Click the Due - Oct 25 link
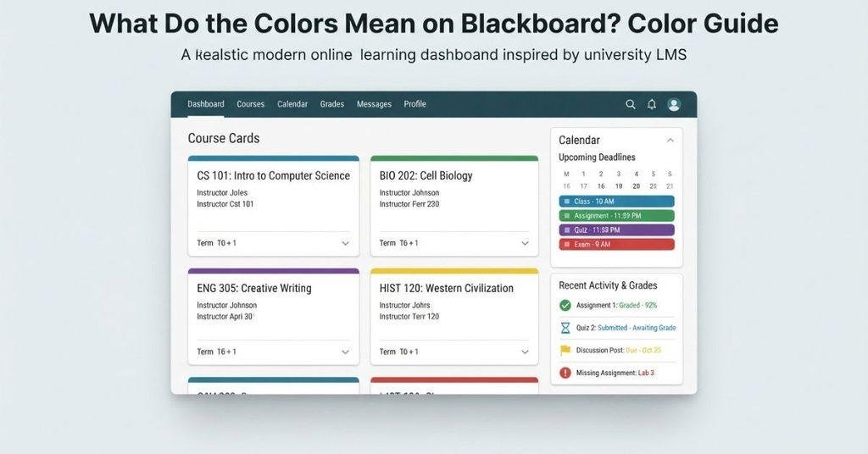Viewport: 868px width, 454px height. pos(644,351)
